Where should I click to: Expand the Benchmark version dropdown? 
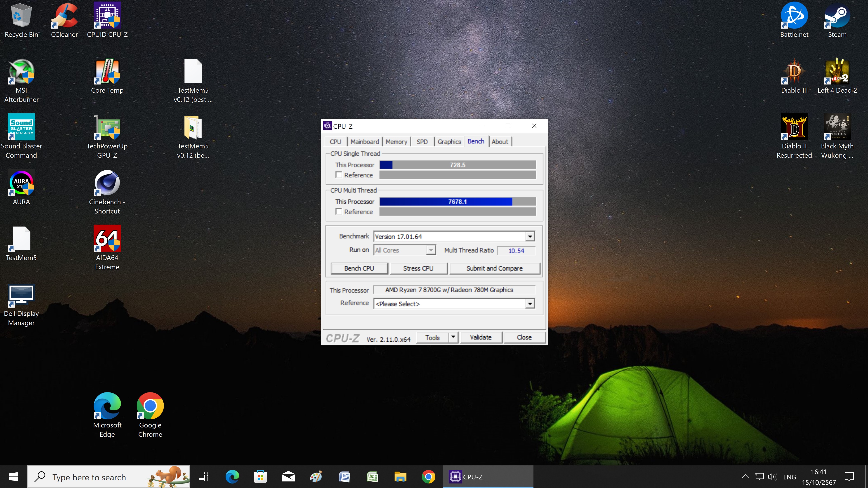pyautogui.click(x=530, y=236)
